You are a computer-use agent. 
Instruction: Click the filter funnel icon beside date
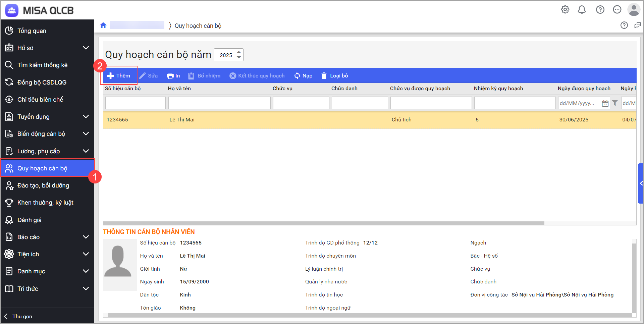tap(615, 103)
